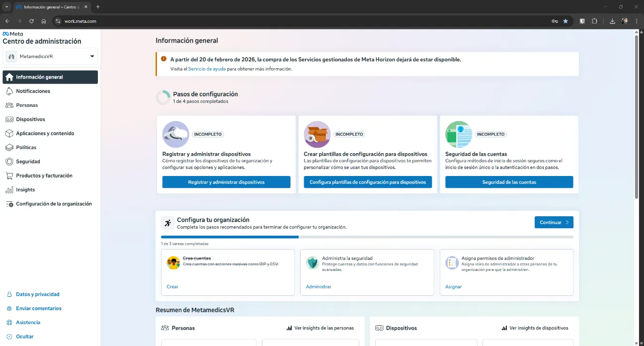Screen dimensions: 644x346
Task: Open browser password key icon
Action: click(555, 21)
